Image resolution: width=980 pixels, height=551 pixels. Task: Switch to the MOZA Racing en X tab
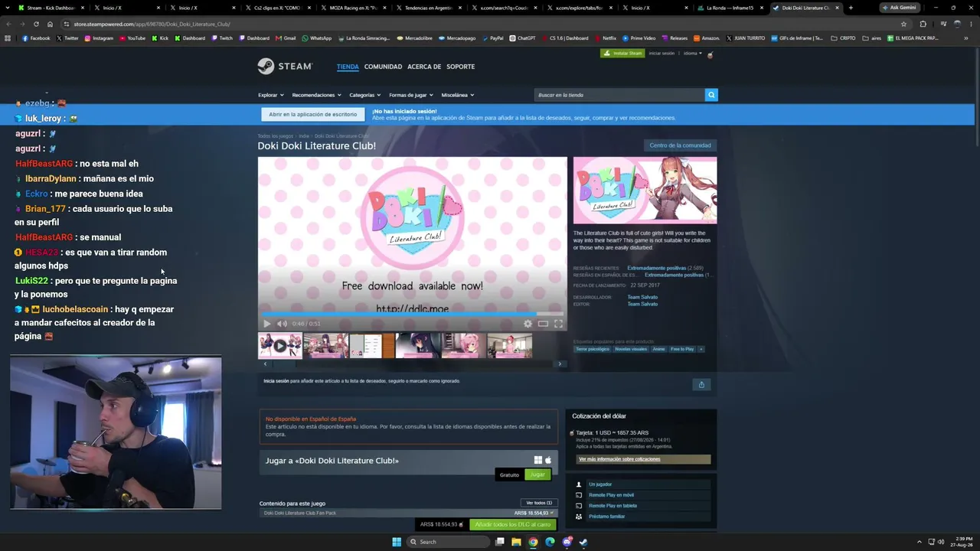354,8
